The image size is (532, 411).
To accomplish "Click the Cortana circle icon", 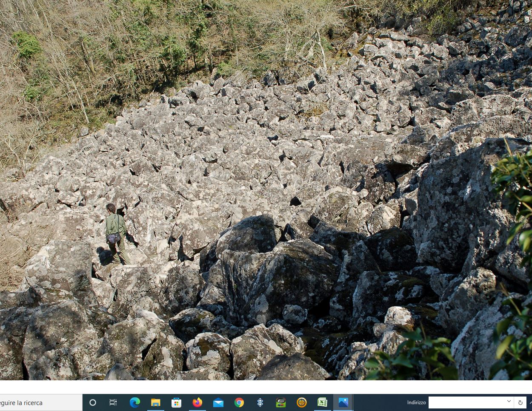I will 92,402.
